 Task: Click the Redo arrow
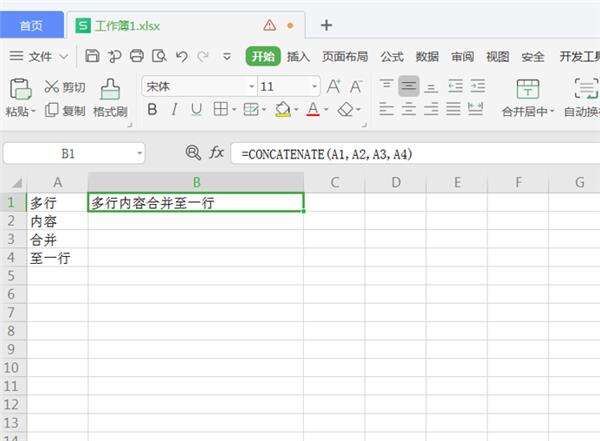(203, 57)
